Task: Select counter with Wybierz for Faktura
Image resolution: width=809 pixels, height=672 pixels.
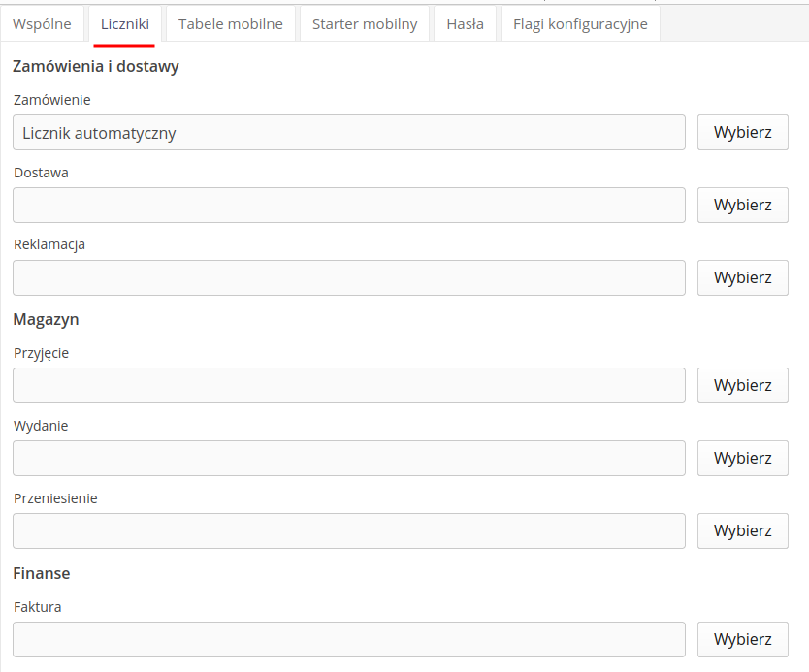Action: (742, 639)
